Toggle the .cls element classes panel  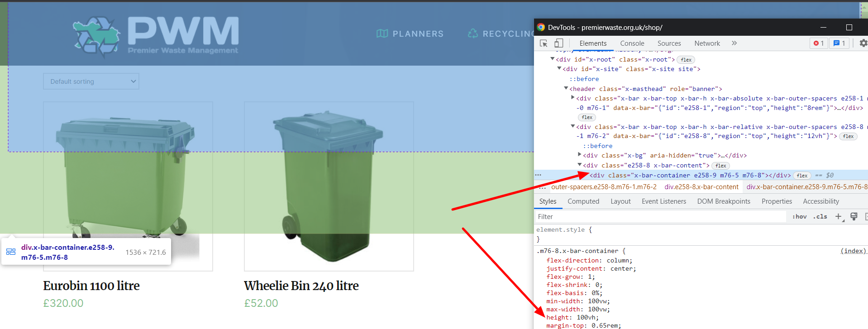pos(820,217)
